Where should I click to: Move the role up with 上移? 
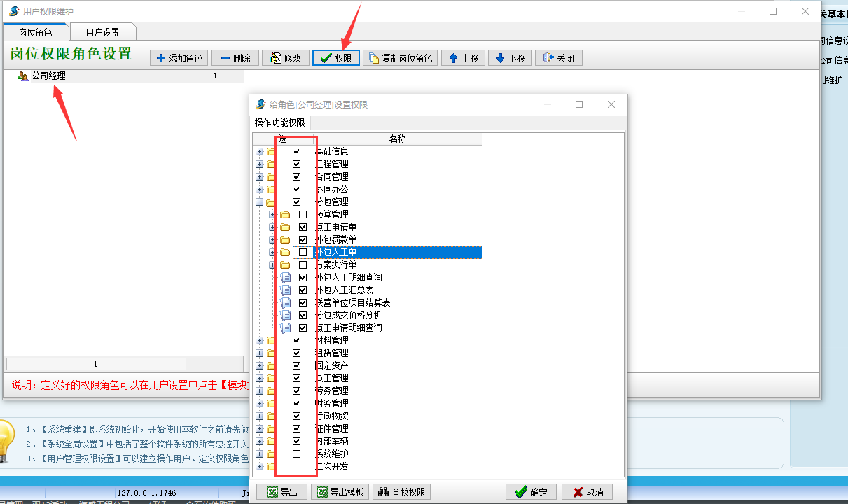[463, 58]
